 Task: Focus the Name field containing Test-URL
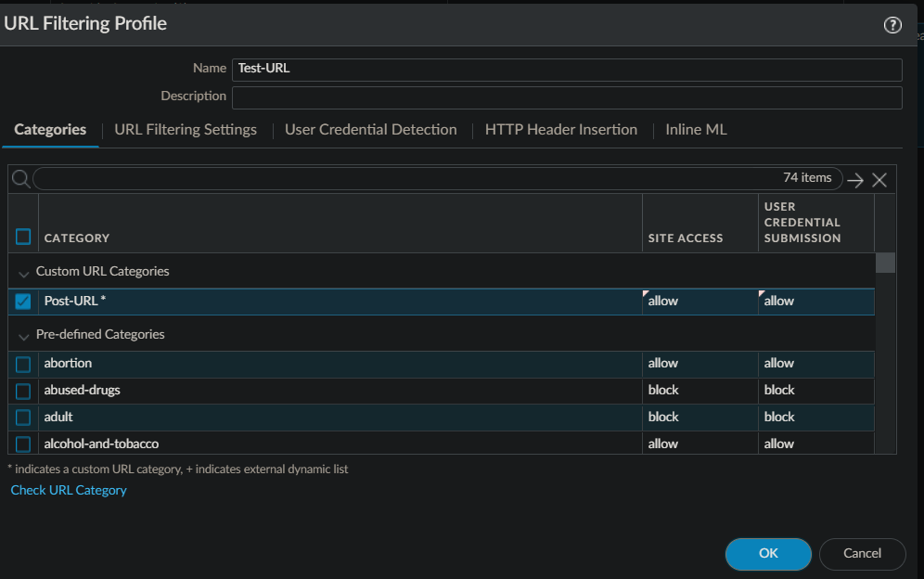(567, 70)
